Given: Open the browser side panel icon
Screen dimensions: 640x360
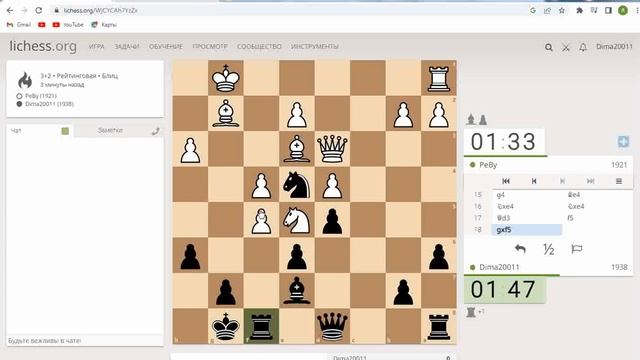Looking at the screenshot, I should [x=608, y=11].
